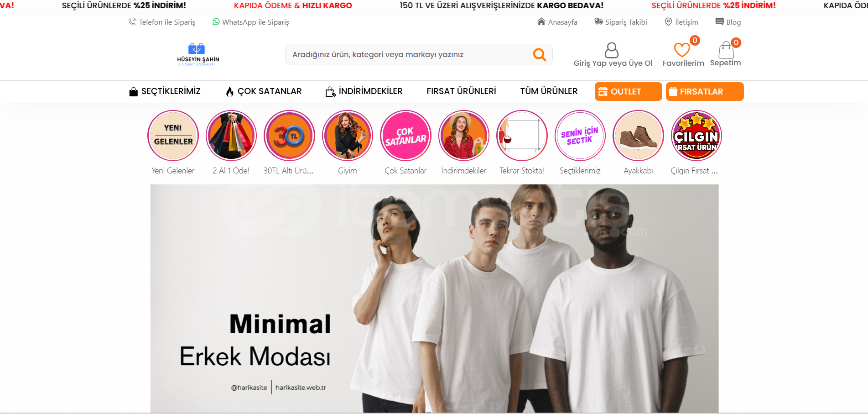
Task: Open the 2 Al 1 Öde story circle
Action: point(231,136)
